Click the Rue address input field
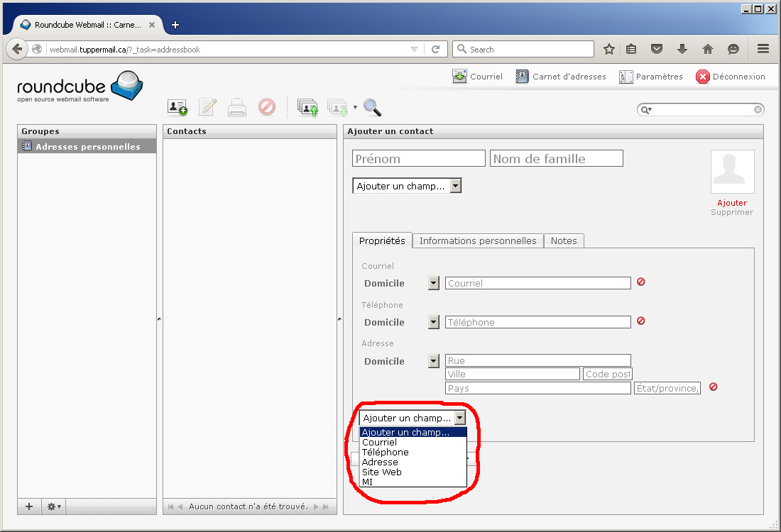This screenshot has height=532, width=781. click(x=537, y=360)
